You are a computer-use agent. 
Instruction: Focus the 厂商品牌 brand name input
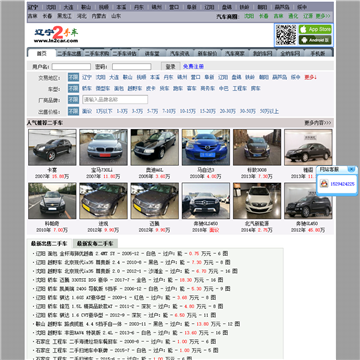pos(115,99)
